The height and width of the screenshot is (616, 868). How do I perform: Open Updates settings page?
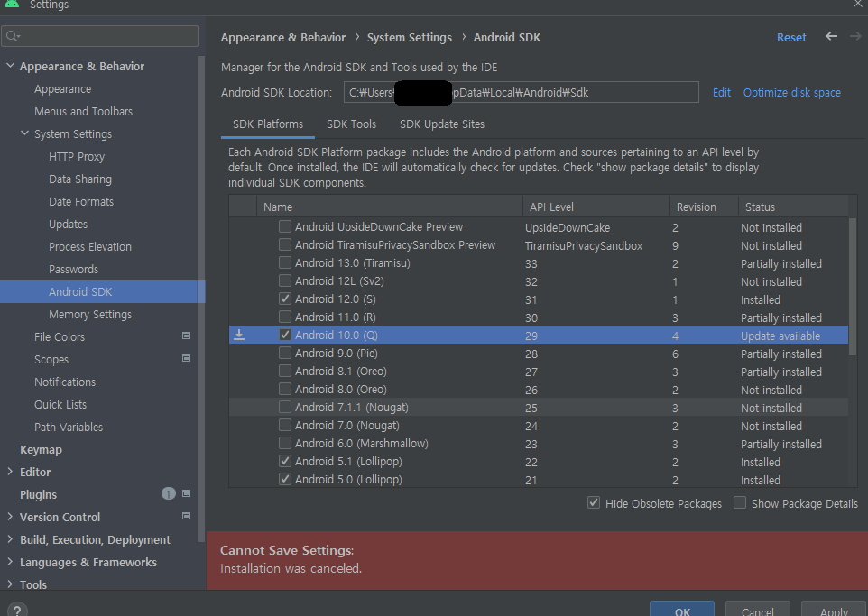click(x=68, y=225)
